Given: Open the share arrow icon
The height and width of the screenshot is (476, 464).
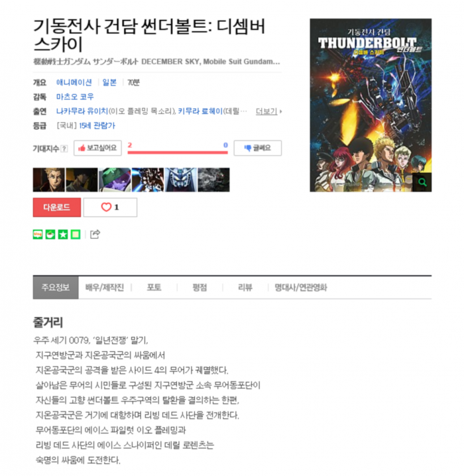Looking at the screenshot, I should [x=95, y=234].
